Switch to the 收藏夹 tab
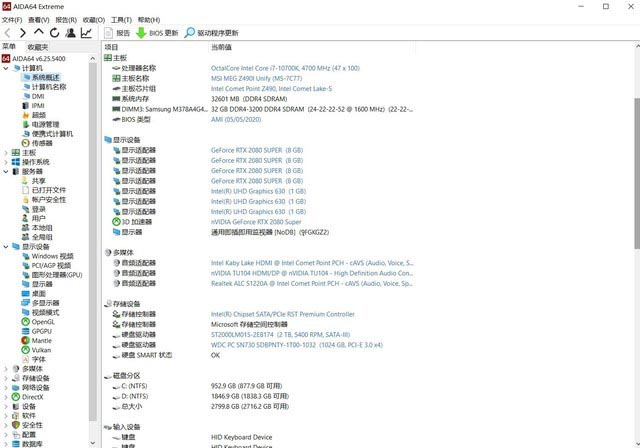The width and height of the screenshot is (640, 448). (38, 47)
